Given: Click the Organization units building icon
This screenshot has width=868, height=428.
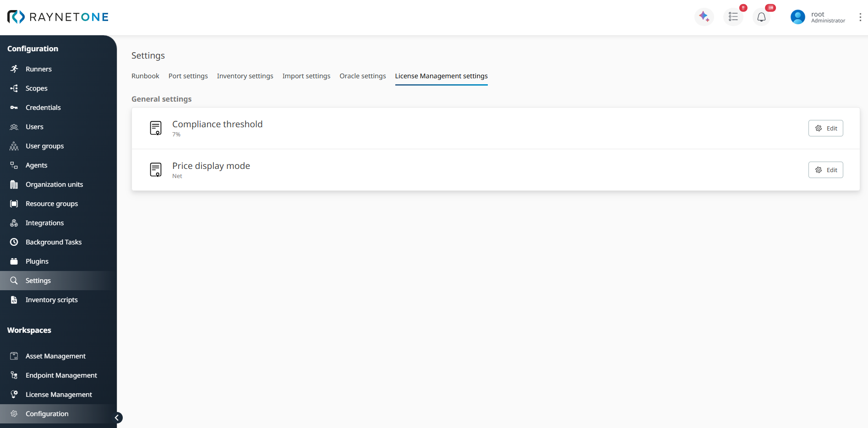Looking at the screenshot, I should pyautogui.click(x=14, y=184).
